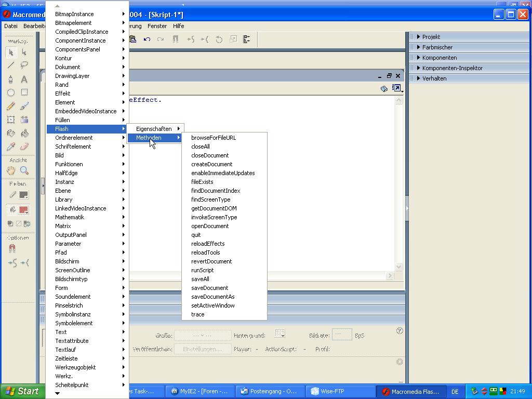Switch to Wise-FTP taskbar window
Viewport: 532px width, 399px height.
(340, 392)
